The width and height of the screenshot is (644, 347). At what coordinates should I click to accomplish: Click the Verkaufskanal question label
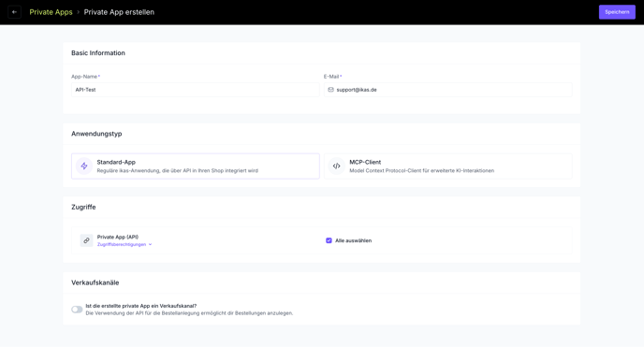tap(140, 306)
